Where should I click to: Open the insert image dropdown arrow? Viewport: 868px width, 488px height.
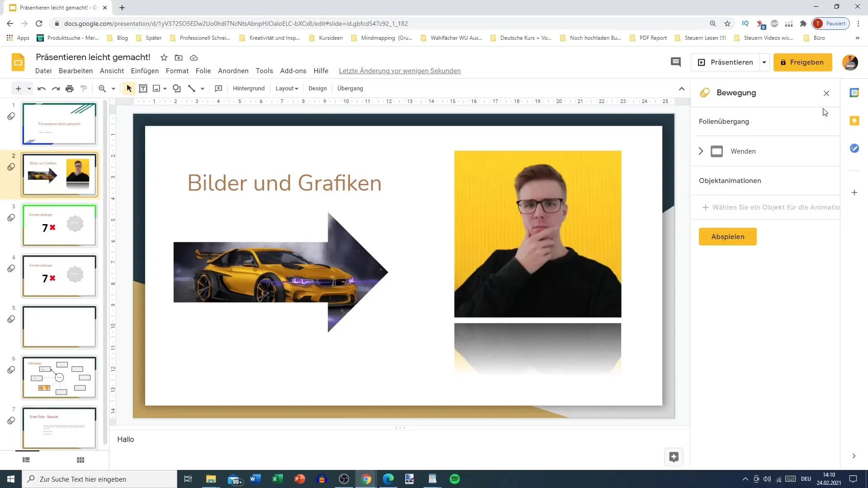tap(165, 89)
